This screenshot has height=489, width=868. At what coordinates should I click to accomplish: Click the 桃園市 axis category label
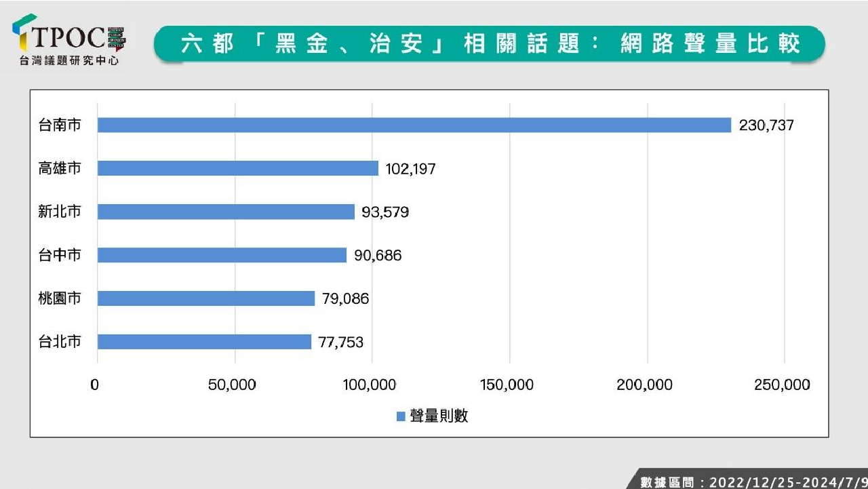coord(60,298)
